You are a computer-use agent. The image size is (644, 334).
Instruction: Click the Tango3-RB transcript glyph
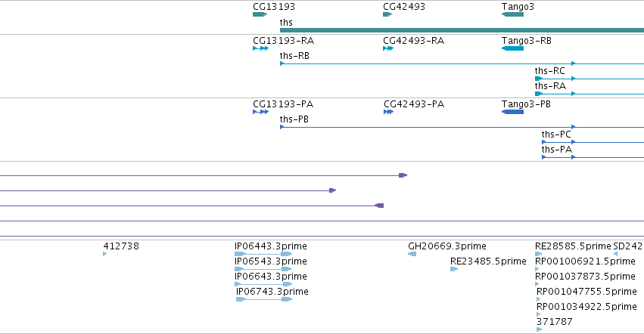pos(512,48)
